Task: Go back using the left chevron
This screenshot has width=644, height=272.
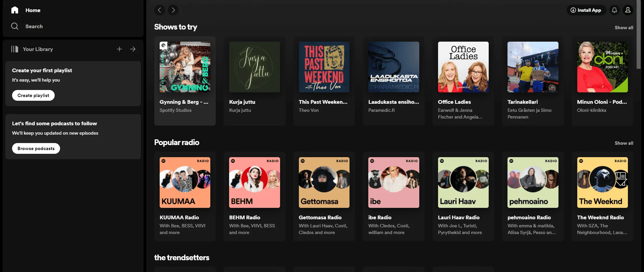Action: [x=160, y=10]
